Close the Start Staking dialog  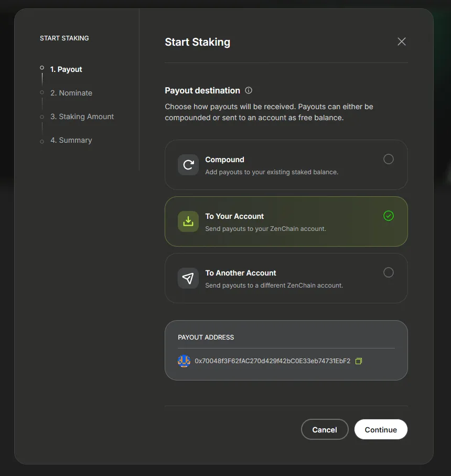402,41
